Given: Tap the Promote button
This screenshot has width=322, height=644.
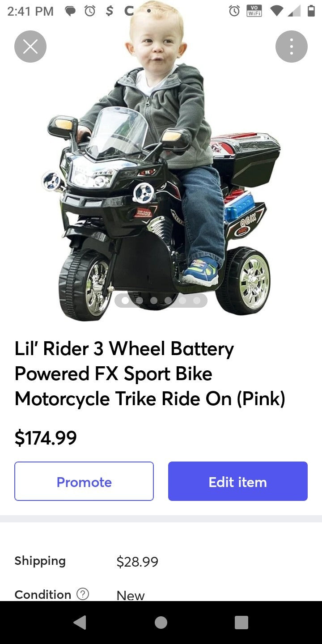Looking at the screenshot, I should 84,481.
